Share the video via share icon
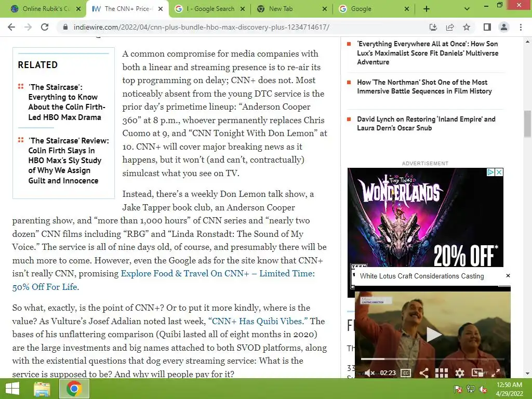Viewport: 532px width, 399px height. click(x=424, y=373)
